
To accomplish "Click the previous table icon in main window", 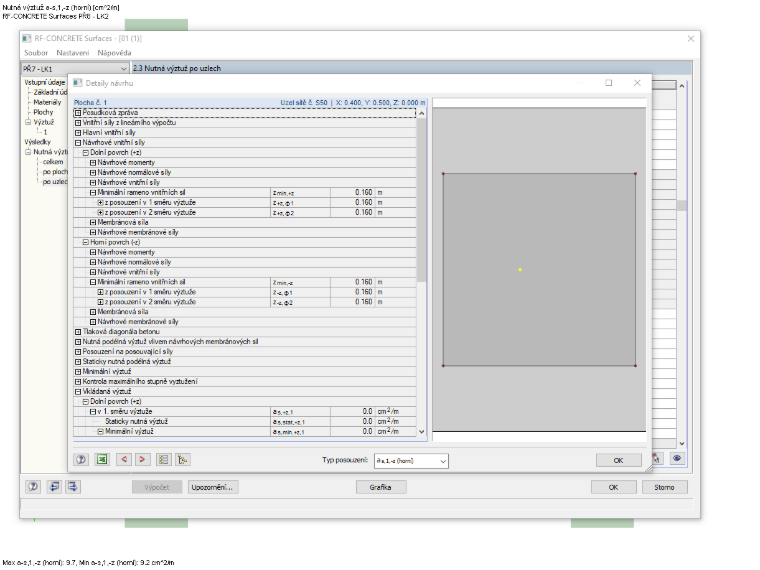I will pos(54,487).
